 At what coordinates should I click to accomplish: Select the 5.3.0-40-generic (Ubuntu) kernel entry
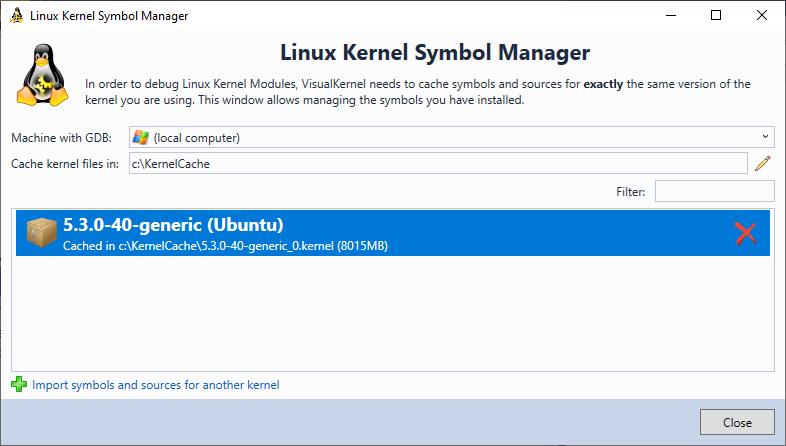click(392, 234)
